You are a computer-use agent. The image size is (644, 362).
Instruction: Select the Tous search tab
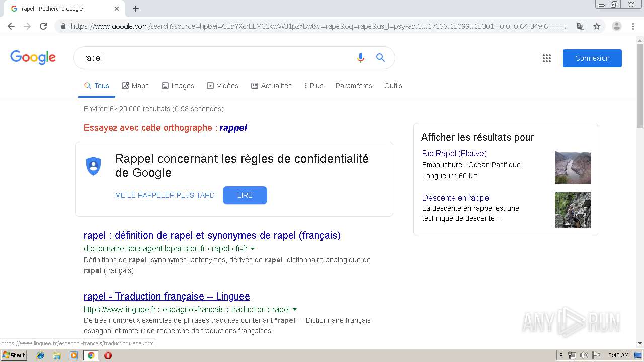[x=97, y=86]
